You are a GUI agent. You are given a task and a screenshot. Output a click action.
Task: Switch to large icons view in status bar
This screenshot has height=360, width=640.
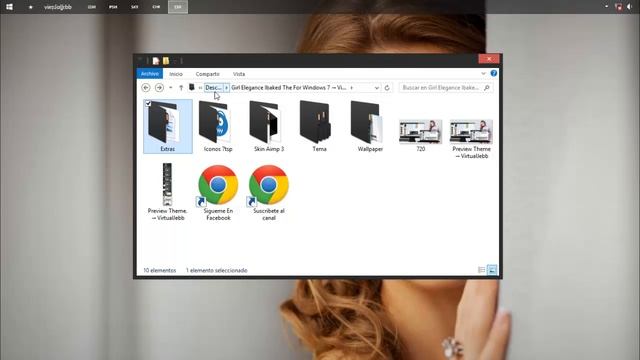point(492,270)
